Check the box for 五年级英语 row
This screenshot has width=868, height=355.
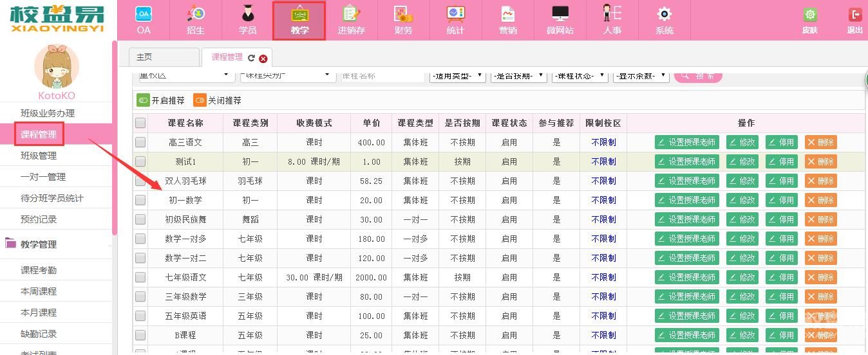[140, 316]
